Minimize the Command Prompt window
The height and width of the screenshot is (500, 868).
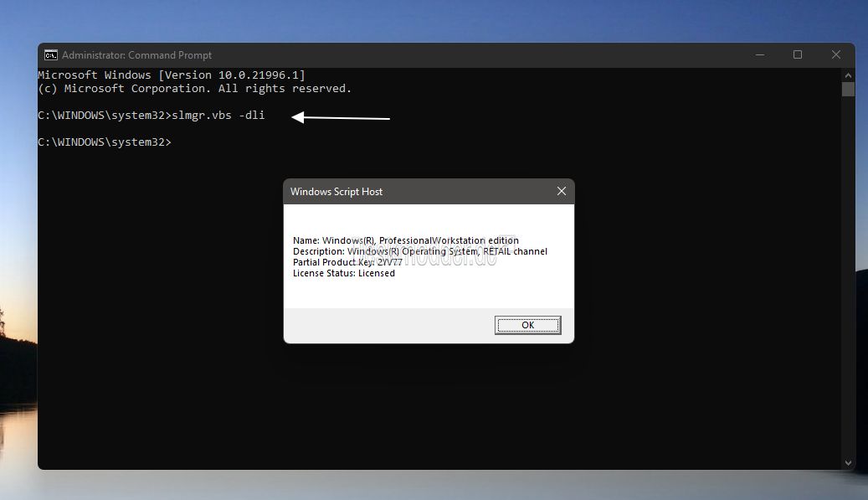(760, 54)
